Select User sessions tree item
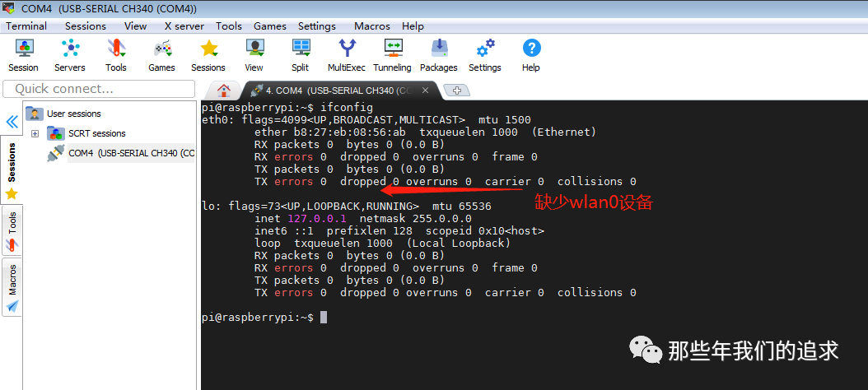 tap(73, 114)
